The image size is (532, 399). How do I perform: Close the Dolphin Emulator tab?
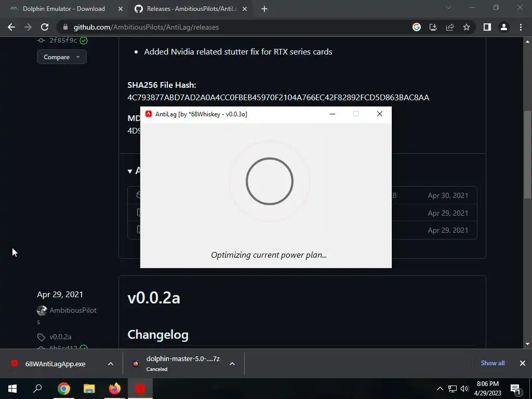pyautogui.click(x=121, y=9)
